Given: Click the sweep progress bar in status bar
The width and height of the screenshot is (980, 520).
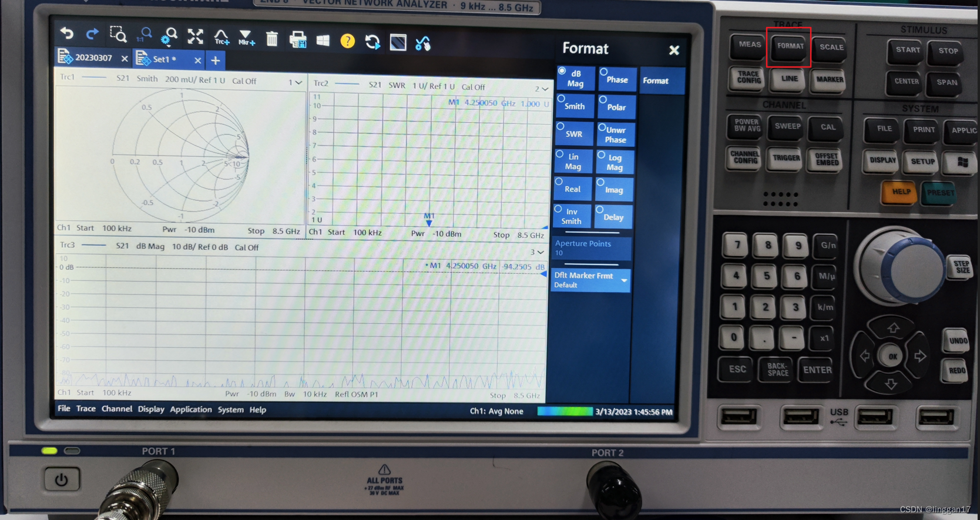Looking at the screenshot, I should pos(565,411).
